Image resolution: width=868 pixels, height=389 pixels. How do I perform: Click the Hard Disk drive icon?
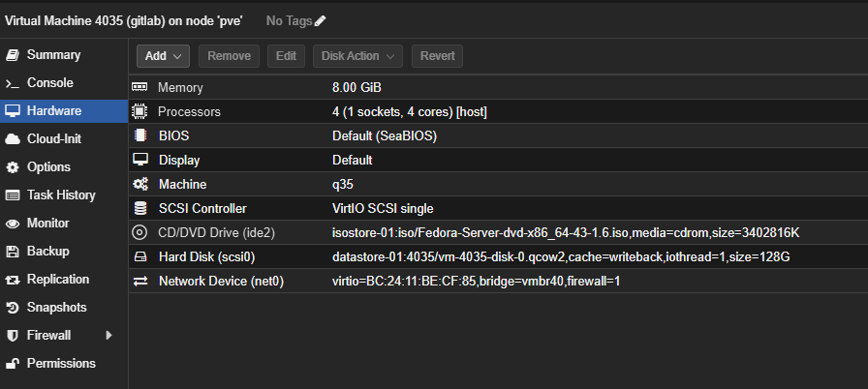tap(139, 256)
